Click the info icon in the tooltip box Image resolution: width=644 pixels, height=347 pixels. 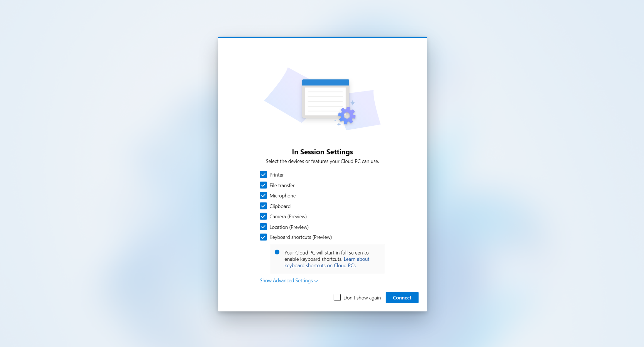point(277,252)
